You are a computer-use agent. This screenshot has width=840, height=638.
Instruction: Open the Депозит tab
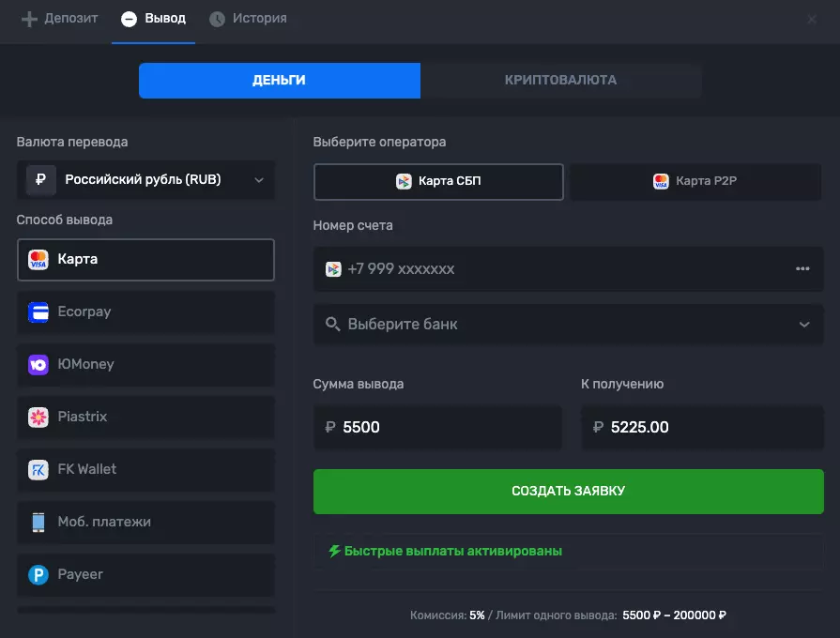click(59, 18)
